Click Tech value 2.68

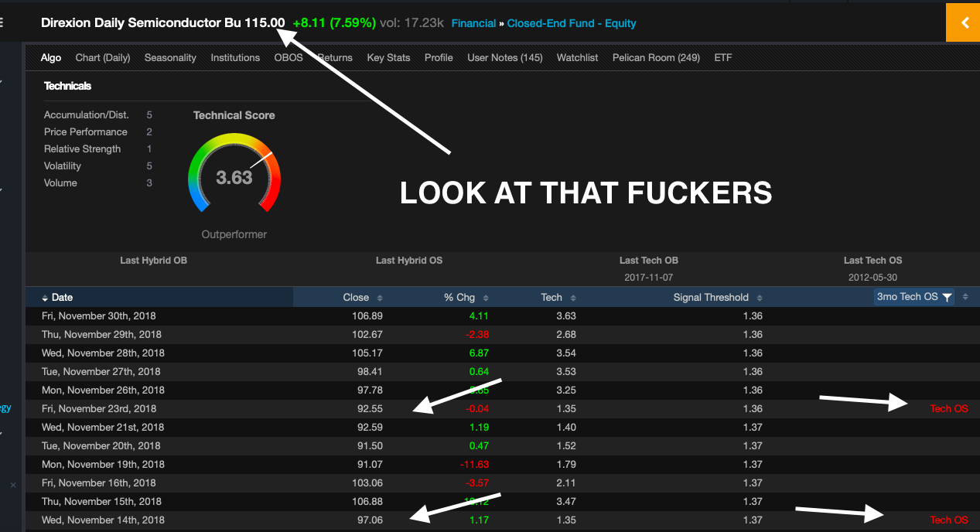(x=566, y=334)
